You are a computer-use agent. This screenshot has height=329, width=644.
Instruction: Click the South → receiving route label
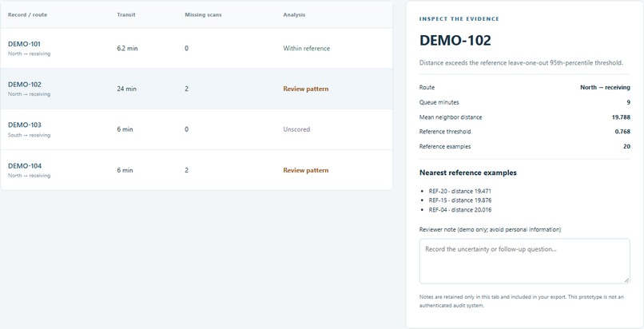29,135
